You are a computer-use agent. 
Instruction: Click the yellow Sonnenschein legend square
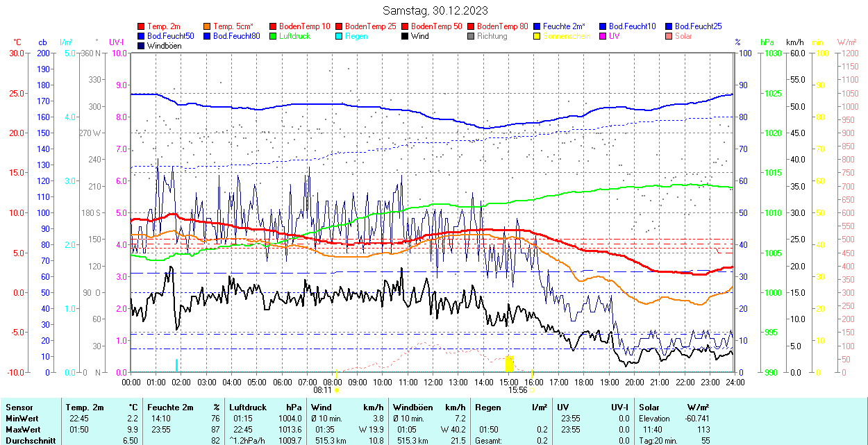pyautogui.click(x=537, y=36)
